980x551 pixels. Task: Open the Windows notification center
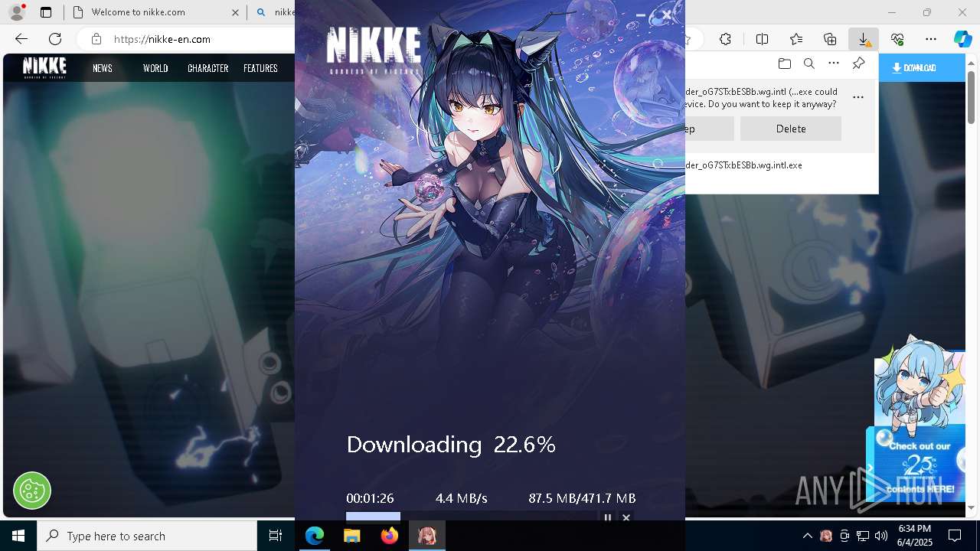[x=955, y=536]
